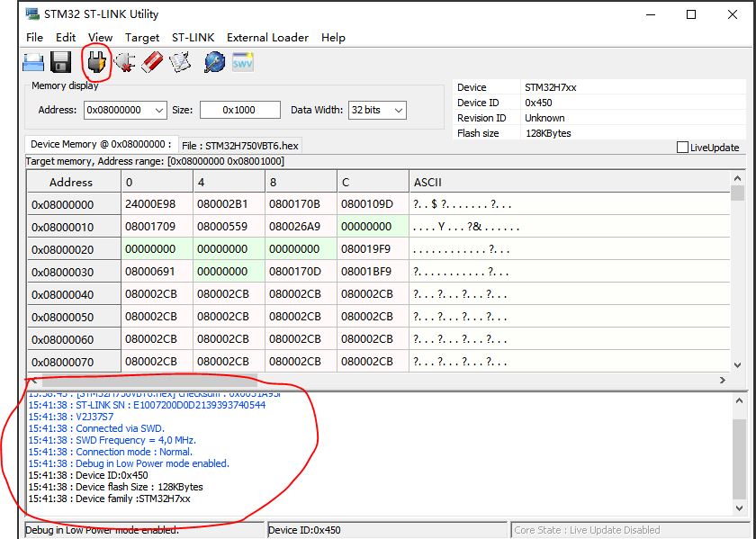Click address row 0x08000040

[x=73, y=294]
